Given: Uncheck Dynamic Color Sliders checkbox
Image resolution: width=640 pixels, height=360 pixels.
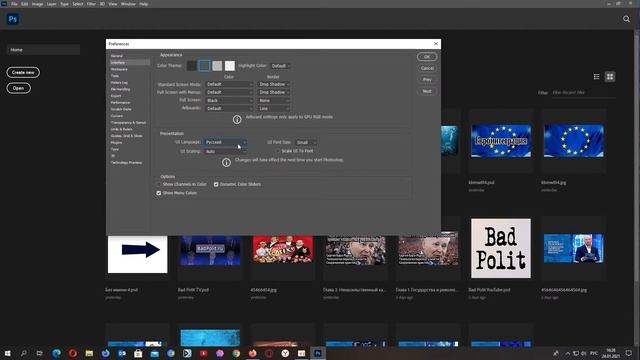Looking at the screenshot, I should pos(216,184).
